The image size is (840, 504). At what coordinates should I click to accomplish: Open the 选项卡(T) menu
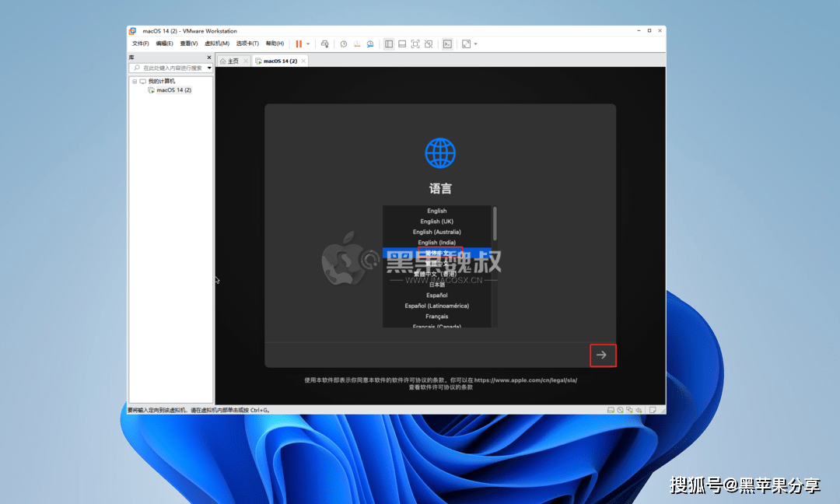point(247,44)
